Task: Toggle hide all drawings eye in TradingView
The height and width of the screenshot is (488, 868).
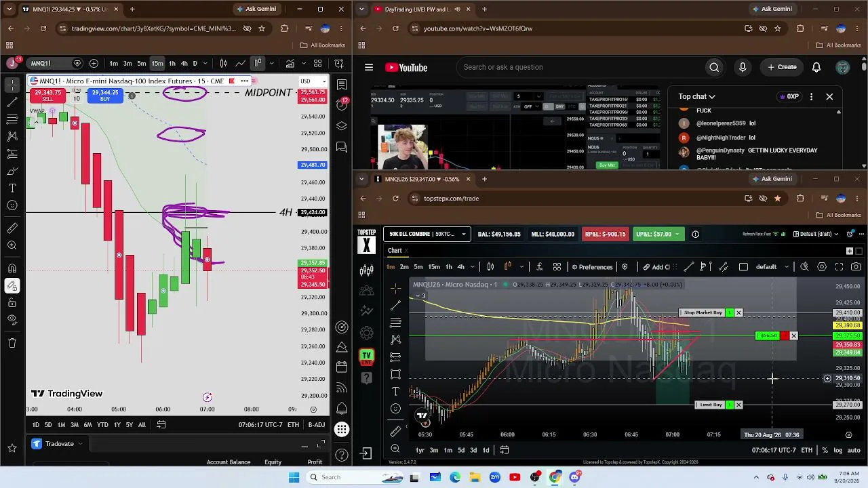Action: click(12, 319)
